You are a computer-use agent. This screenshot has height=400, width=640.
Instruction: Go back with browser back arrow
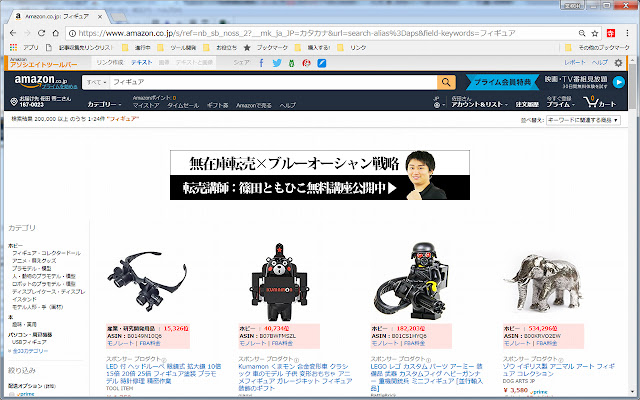click(13, 33)
